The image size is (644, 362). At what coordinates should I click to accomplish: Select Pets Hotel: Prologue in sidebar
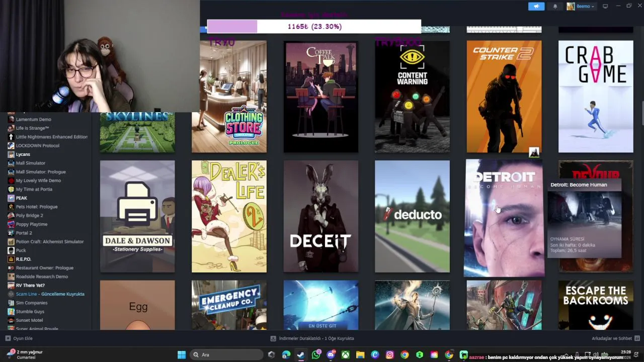37,207
